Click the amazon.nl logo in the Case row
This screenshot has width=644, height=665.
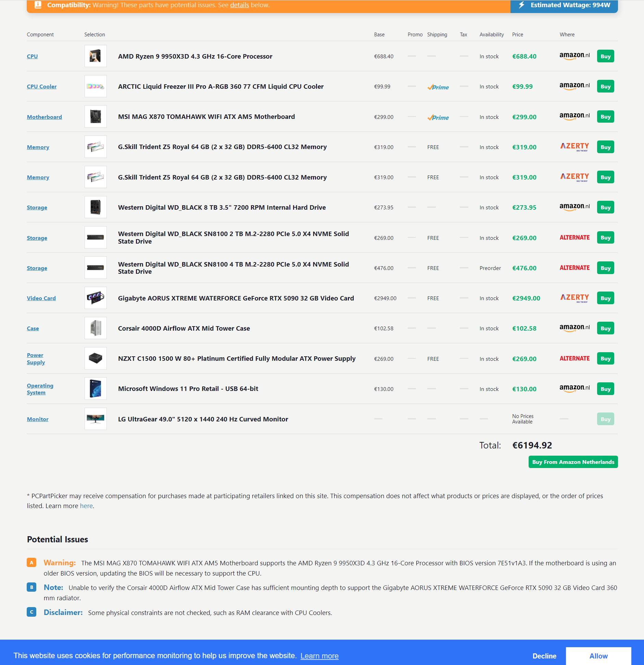[574, 328]
